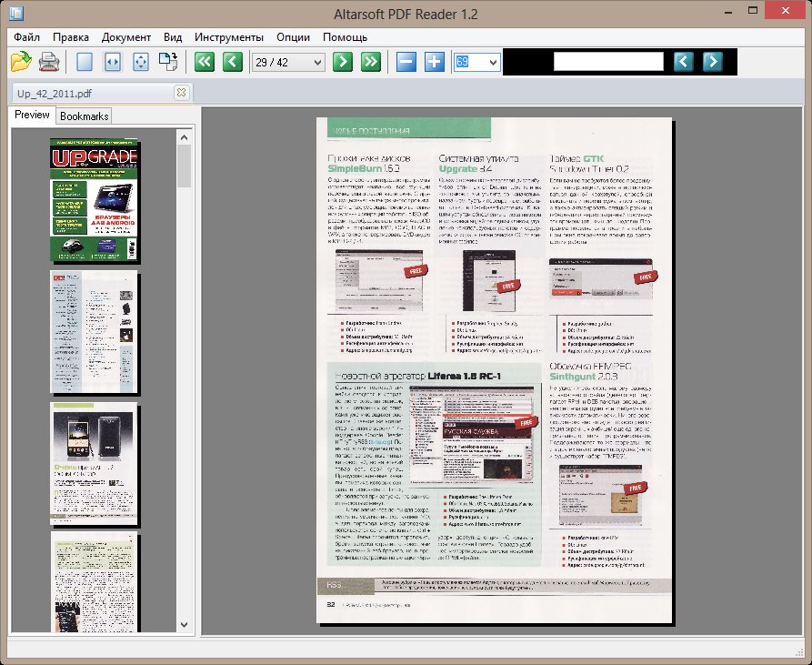Click the print document icon
812x665 pixels.
[49, 62]
